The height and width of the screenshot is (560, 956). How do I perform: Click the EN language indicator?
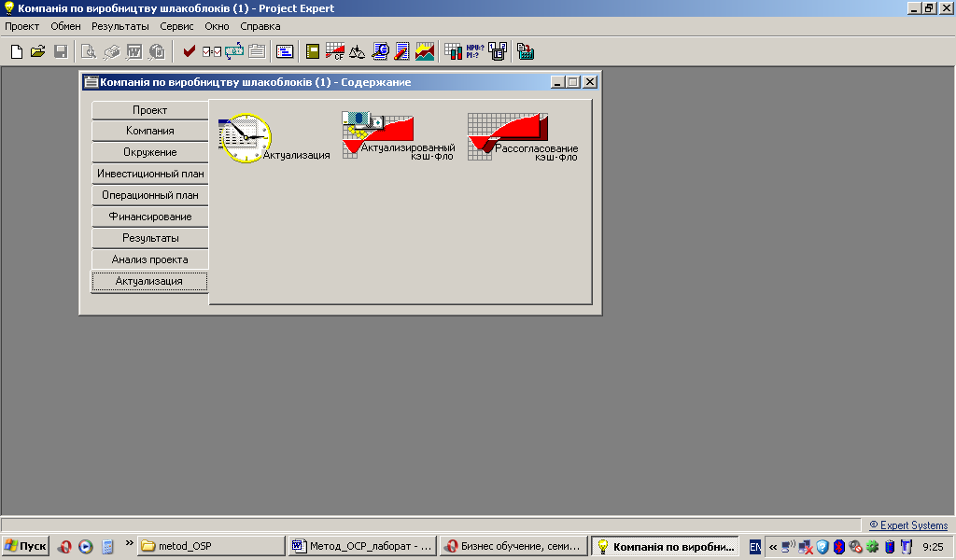point(754,547)
